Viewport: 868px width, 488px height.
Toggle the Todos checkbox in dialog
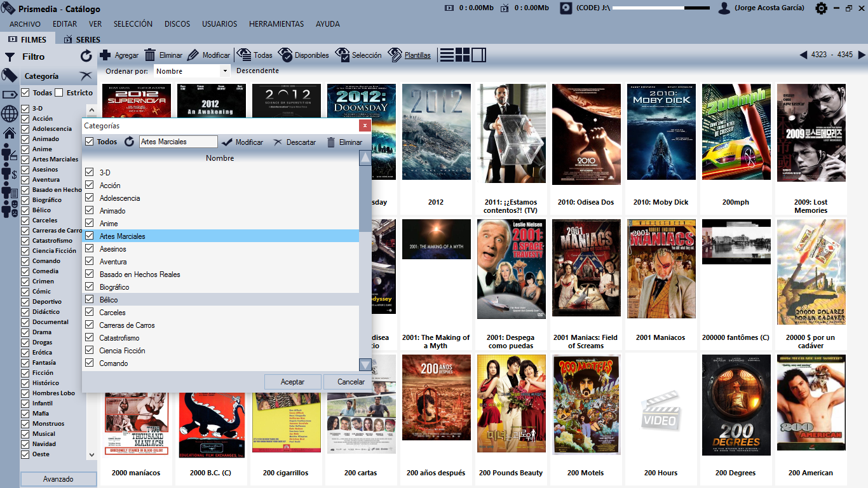(89, 142)
